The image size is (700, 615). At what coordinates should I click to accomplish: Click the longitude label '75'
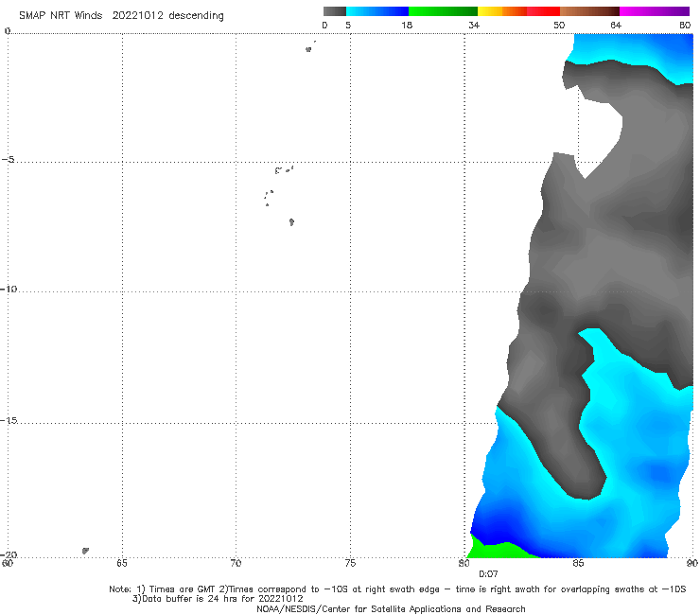350,563
